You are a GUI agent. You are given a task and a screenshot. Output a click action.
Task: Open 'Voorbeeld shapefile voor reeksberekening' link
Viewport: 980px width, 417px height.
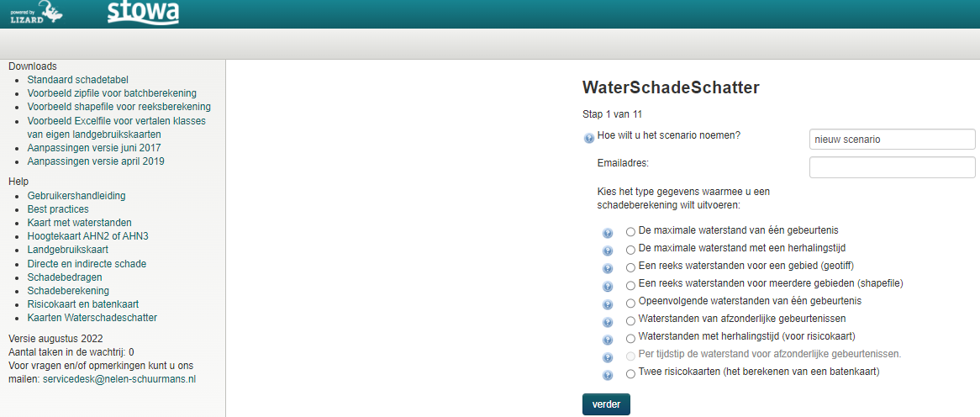pos(119,107)
